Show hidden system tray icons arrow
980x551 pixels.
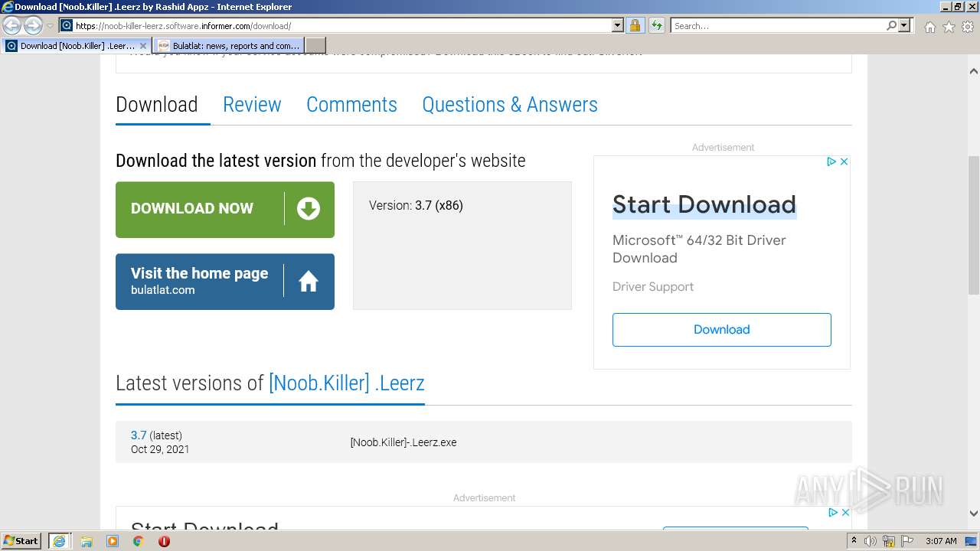(x=854, y=541)
